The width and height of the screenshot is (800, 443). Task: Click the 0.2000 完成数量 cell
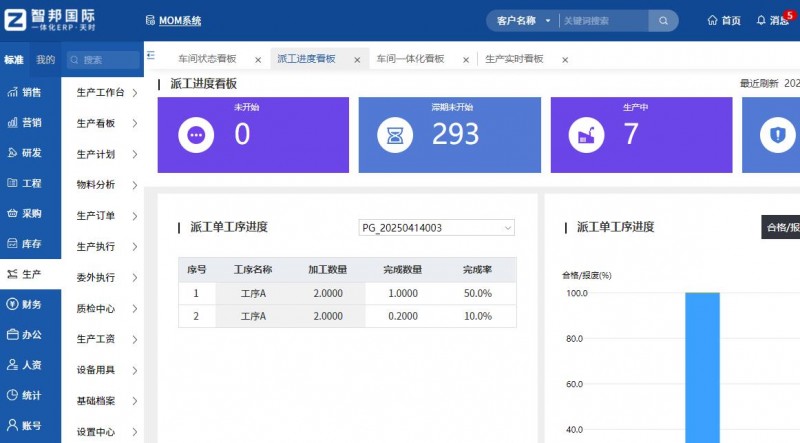(x=403, y=316)
